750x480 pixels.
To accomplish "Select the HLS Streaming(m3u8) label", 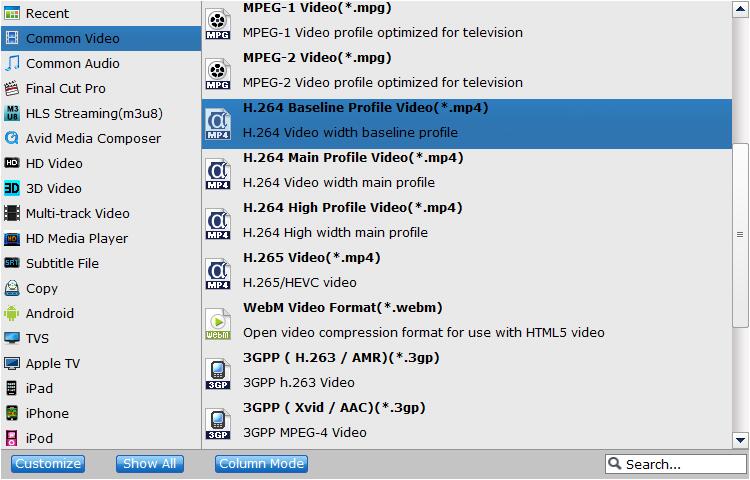I will point(94,113).
